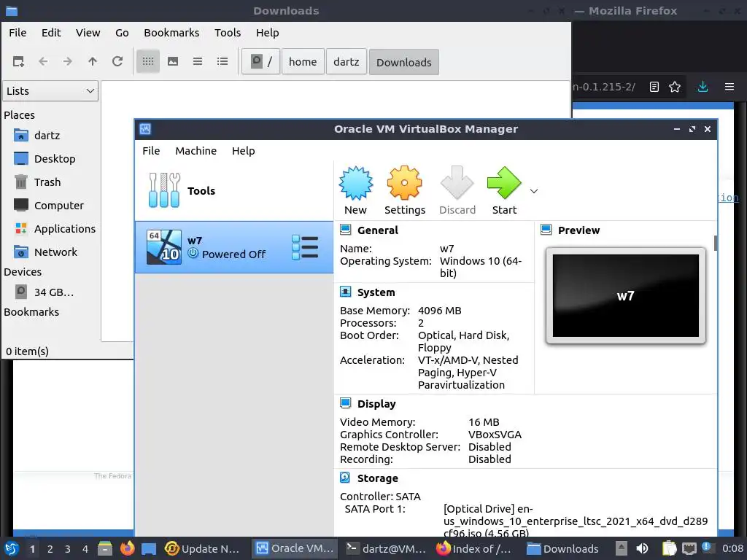Image resolution: width=747 pixels, height=560 pixels.
Task: Switch to Index of Firefox taskbar entry
Action: pos(473,548)
